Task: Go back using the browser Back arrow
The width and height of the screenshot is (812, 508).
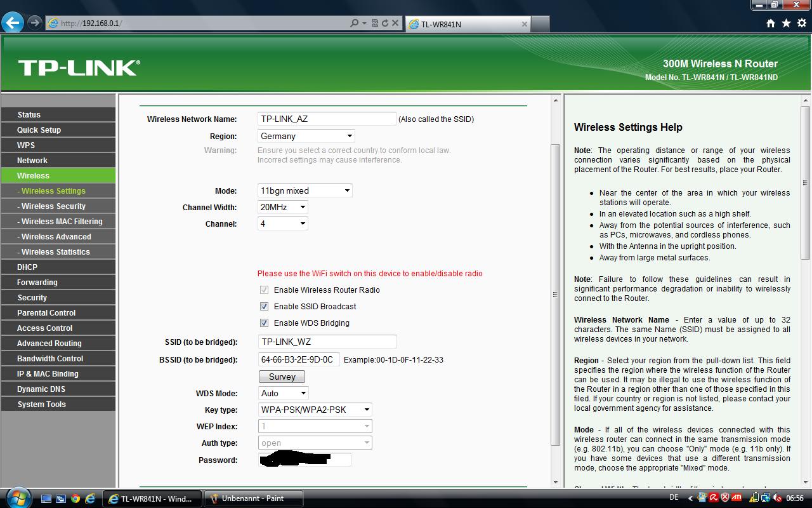Action: pos(13,23)
